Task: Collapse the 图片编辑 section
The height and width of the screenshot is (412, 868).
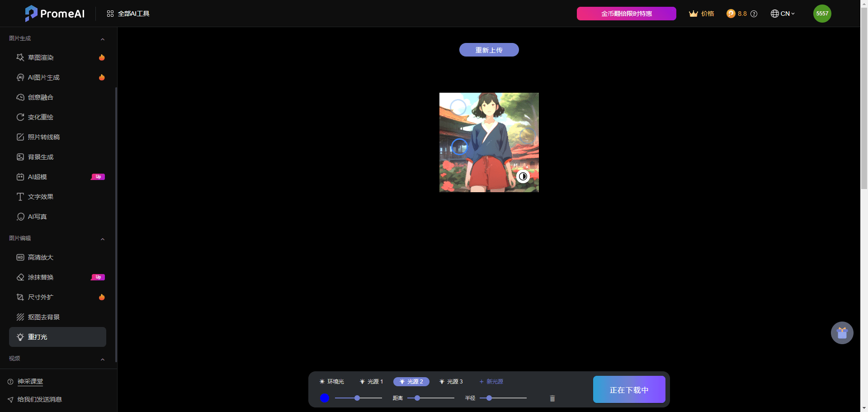Action: (103, 239)
